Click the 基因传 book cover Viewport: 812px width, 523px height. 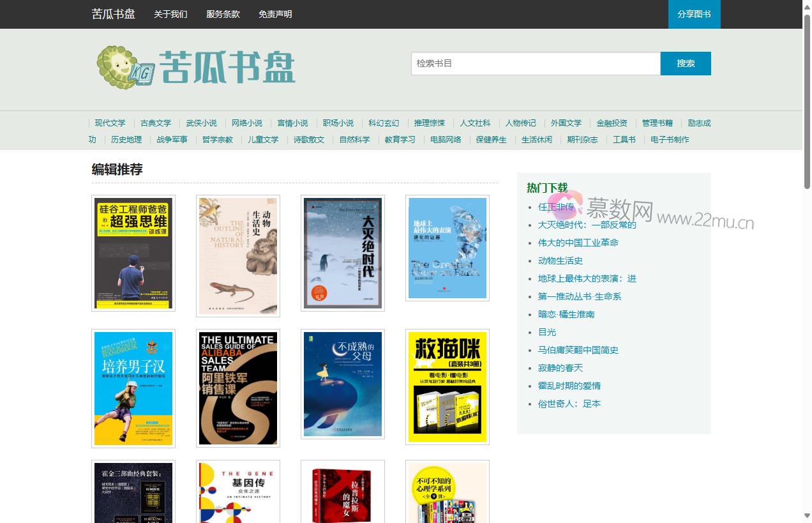[238, 492]
